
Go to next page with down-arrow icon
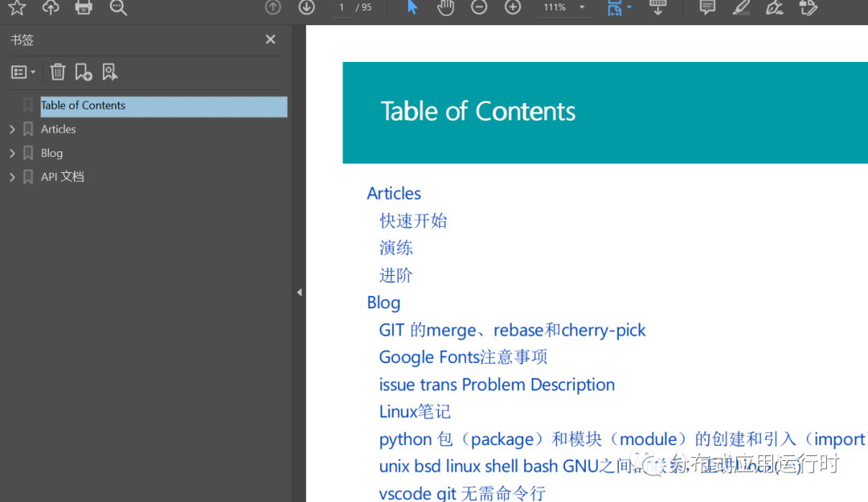point(306,7)
